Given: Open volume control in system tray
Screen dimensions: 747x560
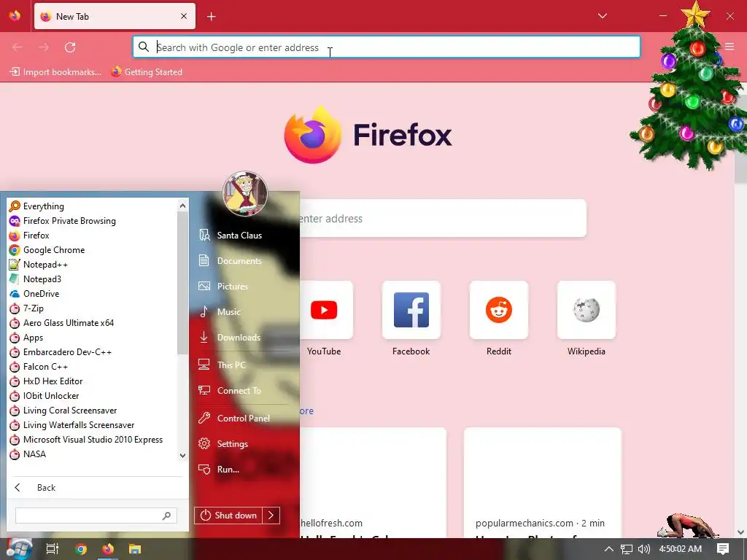Looking at the screenshot, I should pyautogui.click(x=643, y=549).
